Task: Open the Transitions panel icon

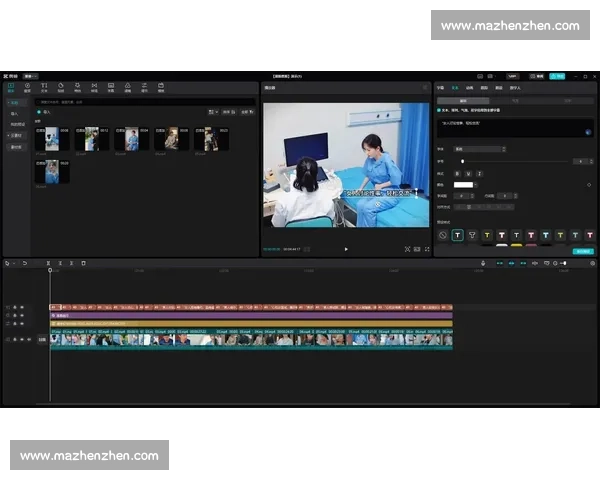Action: (94, 88)
